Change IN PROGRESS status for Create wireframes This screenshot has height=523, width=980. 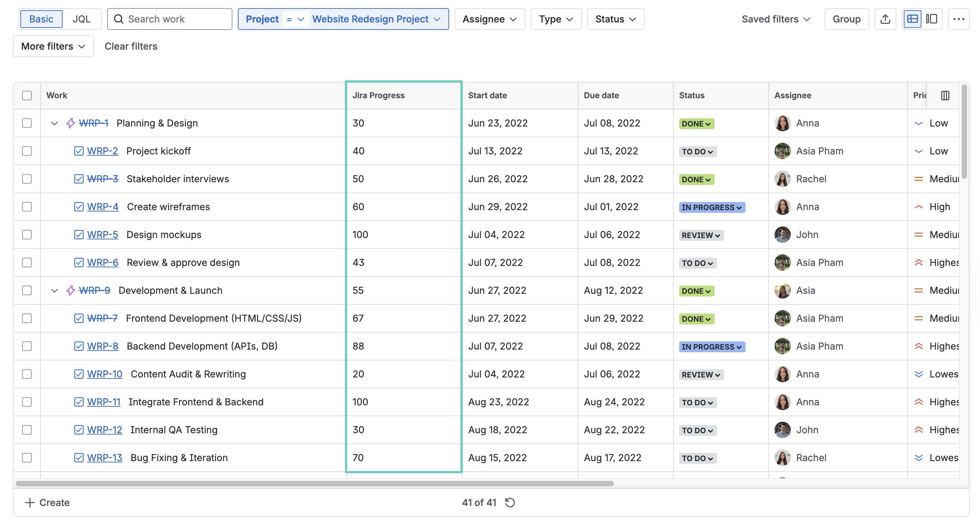click(x=712, y=207)
